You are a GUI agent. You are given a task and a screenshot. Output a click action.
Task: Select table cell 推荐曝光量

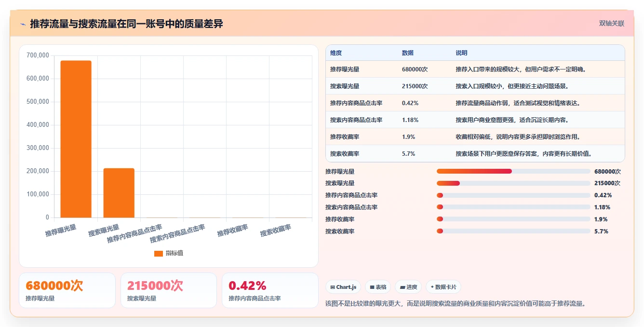pos(345,69)
